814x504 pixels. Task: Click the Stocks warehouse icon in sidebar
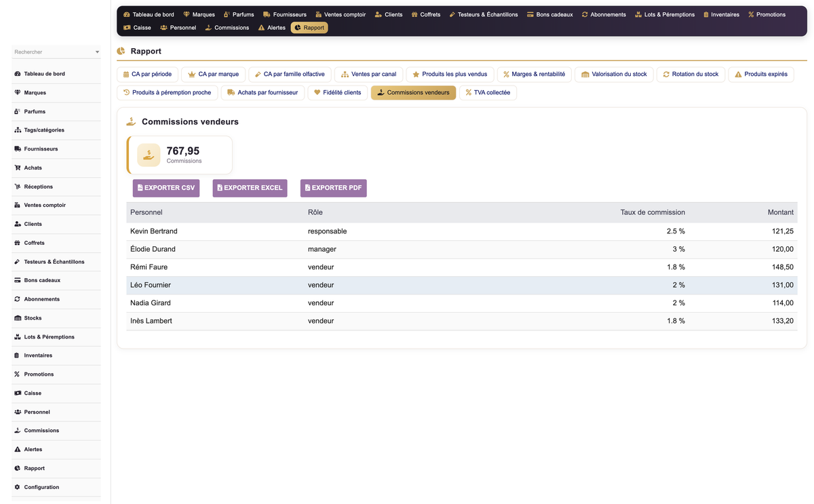click(17, 317)
